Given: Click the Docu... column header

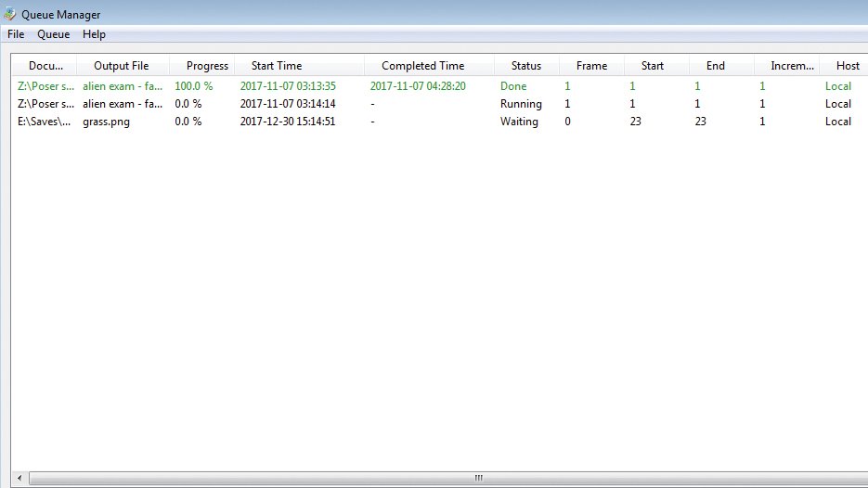Looking at the screenshot, I should tap(45, 66).
